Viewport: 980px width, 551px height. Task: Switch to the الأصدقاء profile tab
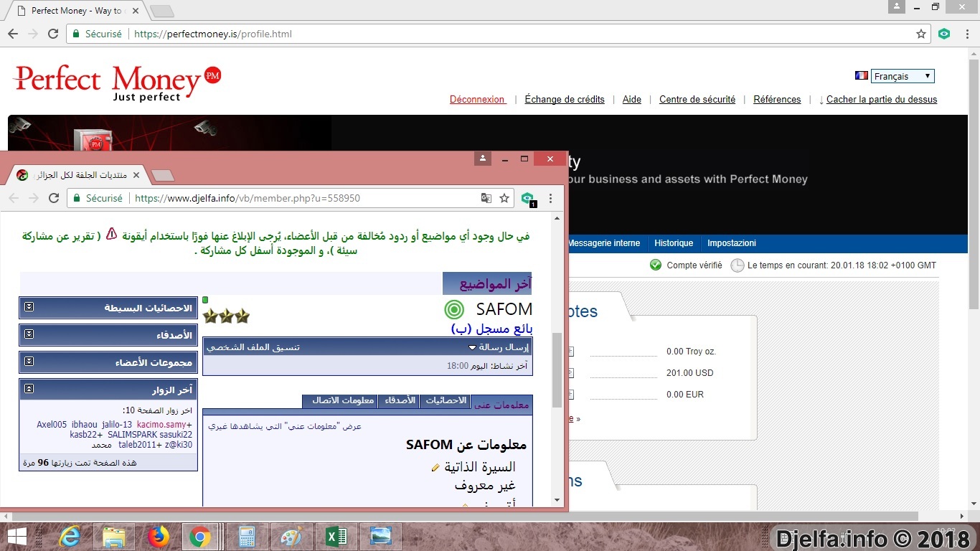[400, 400]
